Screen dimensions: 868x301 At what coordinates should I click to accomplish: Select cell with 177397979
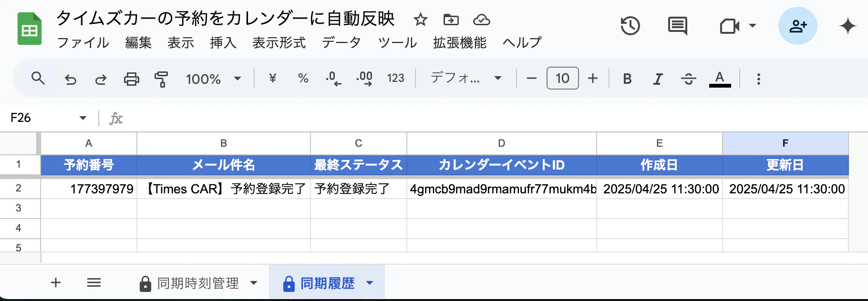pyautogui.click(x=89, y=189)
